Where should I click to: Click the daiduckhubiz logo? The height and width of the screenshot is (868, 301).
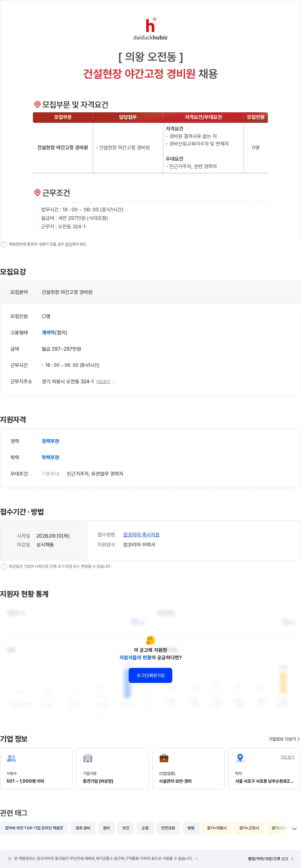point(150,29)
